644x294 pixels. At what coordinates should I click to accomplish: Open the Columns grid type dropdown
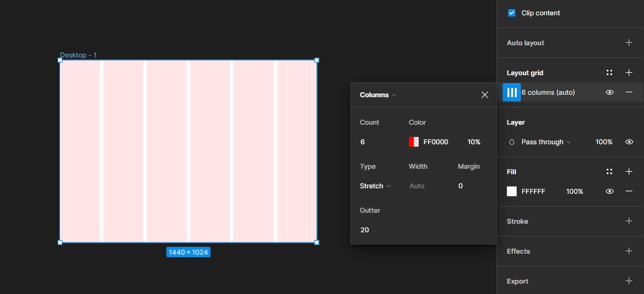point(378,95)
